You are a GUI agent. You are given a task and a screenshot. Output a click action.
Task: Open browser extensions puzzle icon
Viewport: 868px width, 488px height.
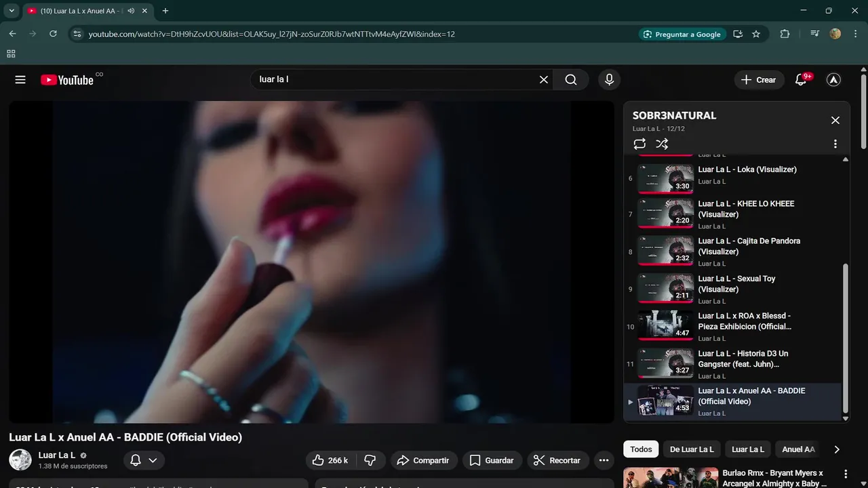785,34
